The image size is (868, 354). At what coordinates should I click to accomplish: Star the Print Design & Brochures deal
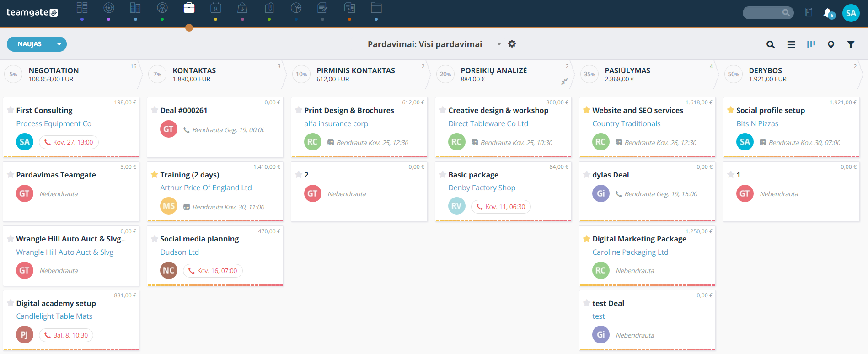(x=299, y=110)
